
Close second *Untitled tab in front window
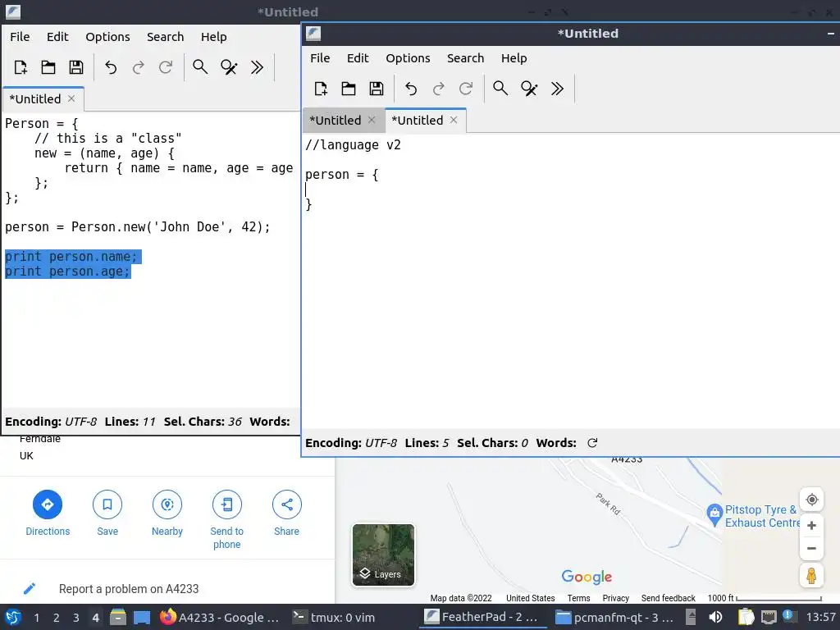coord(454,120)
